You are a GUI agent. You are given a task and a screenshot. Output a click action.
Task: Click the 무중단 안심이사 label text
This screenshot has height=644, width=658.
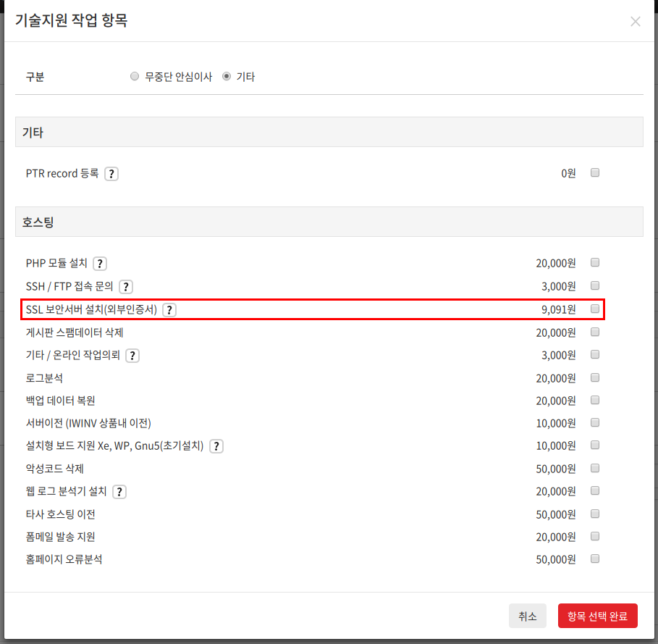point(178,77)
